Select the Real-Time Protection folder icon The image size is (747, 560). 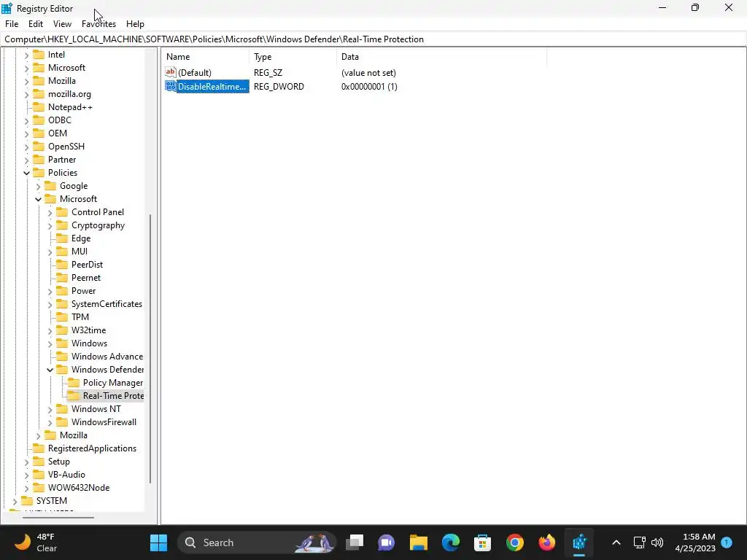pos(74,396)
